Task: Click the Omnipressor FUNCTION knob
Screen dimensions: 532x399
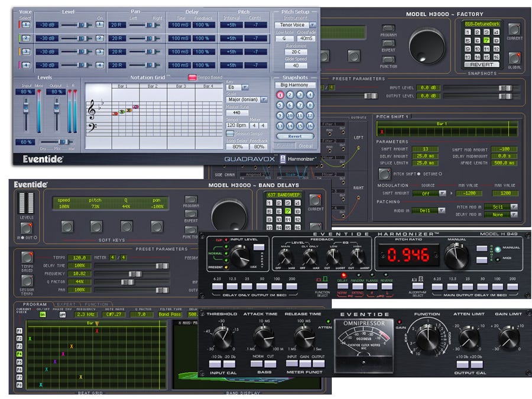Action: click(x=427, y=338)
